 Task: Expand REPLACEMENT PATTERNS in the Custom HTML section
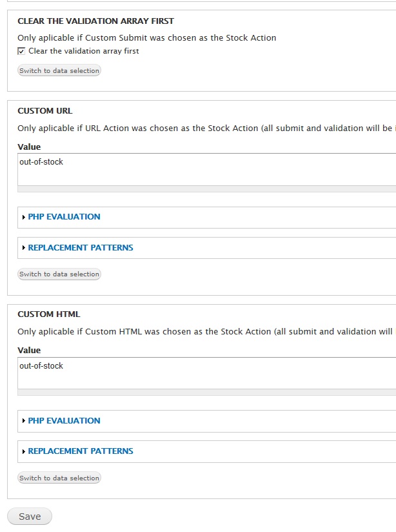[81, 451]
